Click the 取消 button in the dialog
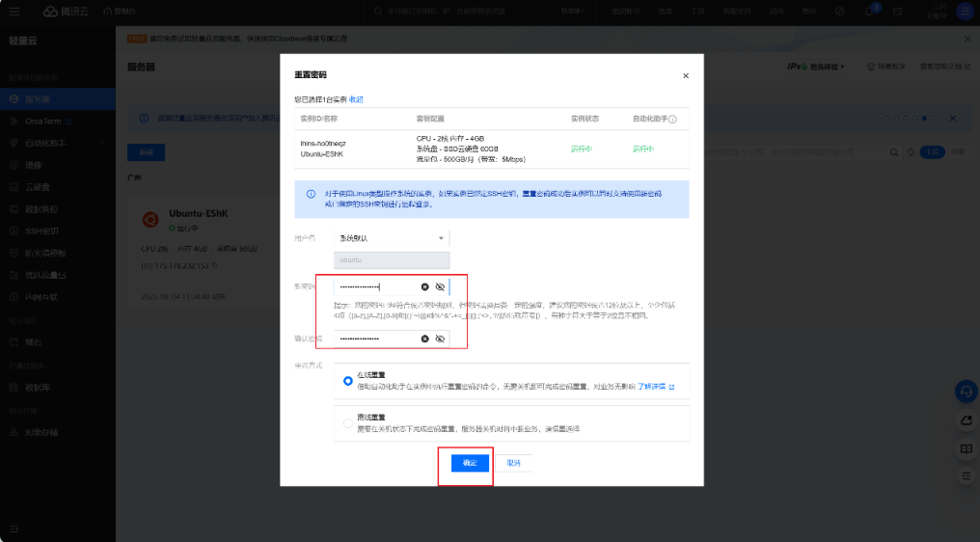This screenshot has width=980, height=542. coord(513,463)
